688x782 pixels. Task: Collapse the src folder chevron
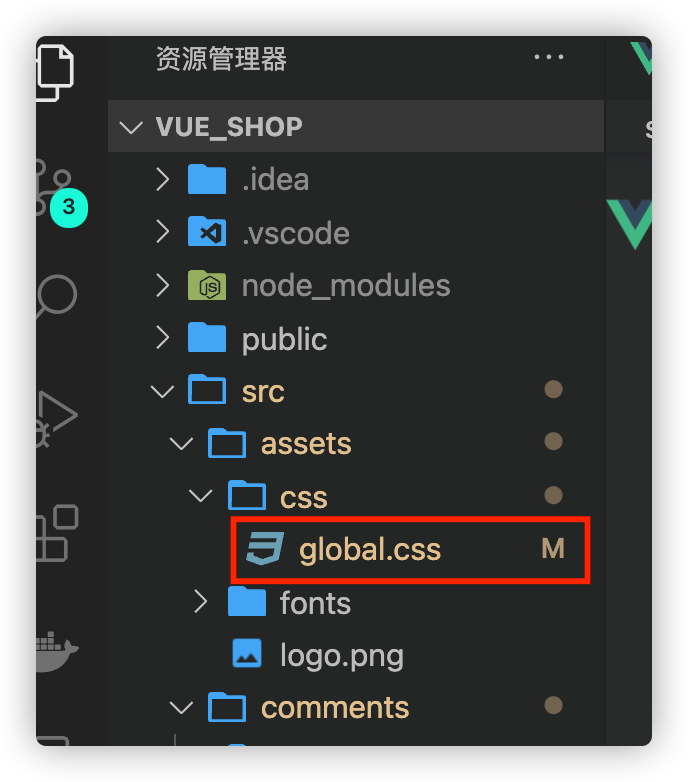coord(163,391)
